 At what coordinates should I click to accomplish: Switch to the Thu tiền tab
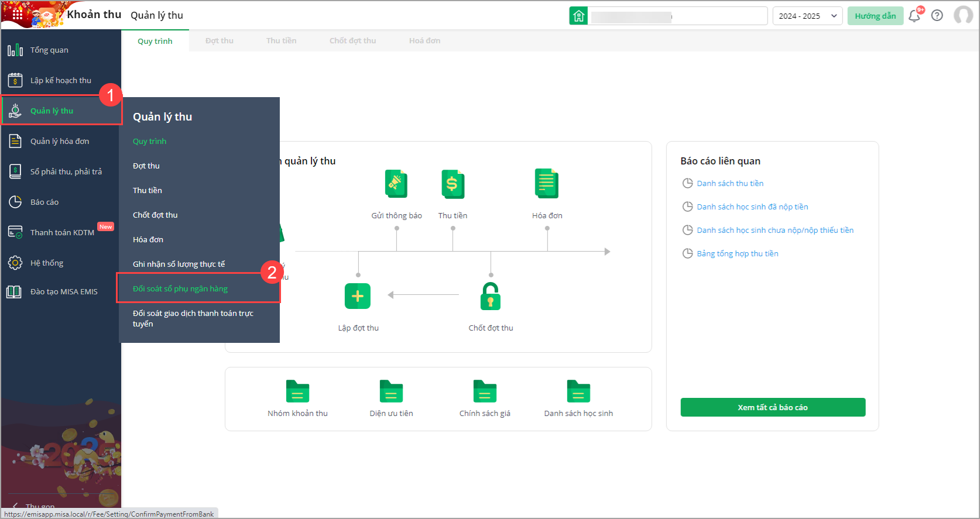(x=282, y=41)
